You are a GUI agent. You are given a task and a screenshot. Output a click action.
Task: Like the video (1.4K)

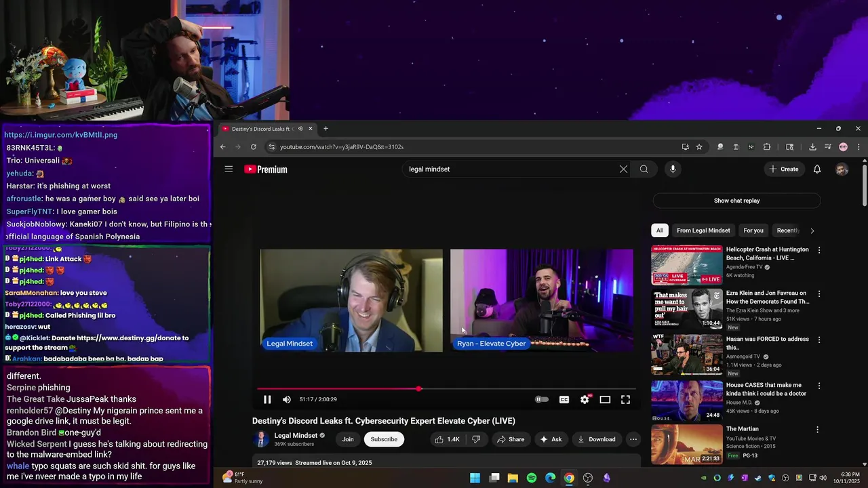coord(447,439)
